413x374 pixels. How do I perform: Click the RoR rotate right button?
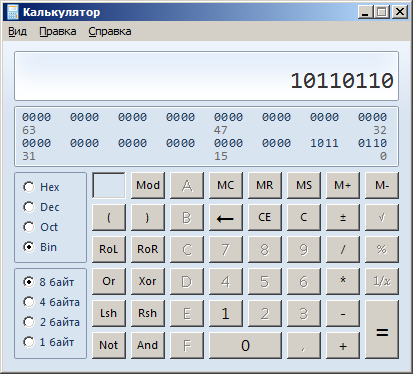[x=148, y=250]
